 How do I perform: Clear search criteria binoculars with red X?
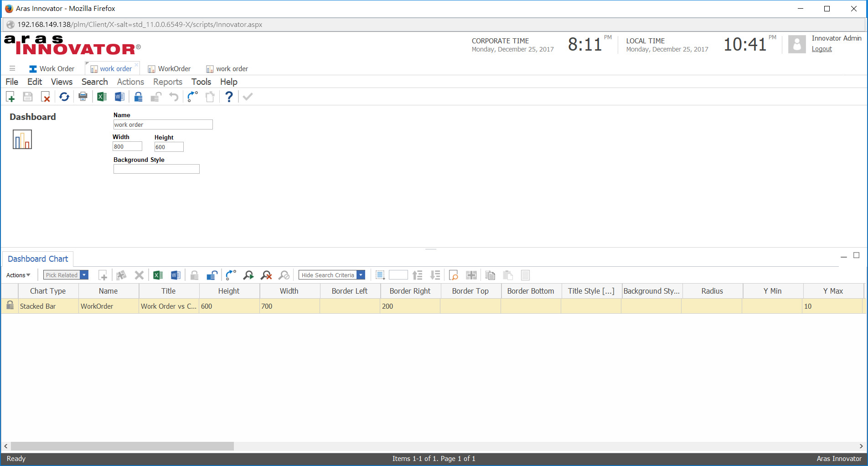pyautogui.click(x=266, y=275)
